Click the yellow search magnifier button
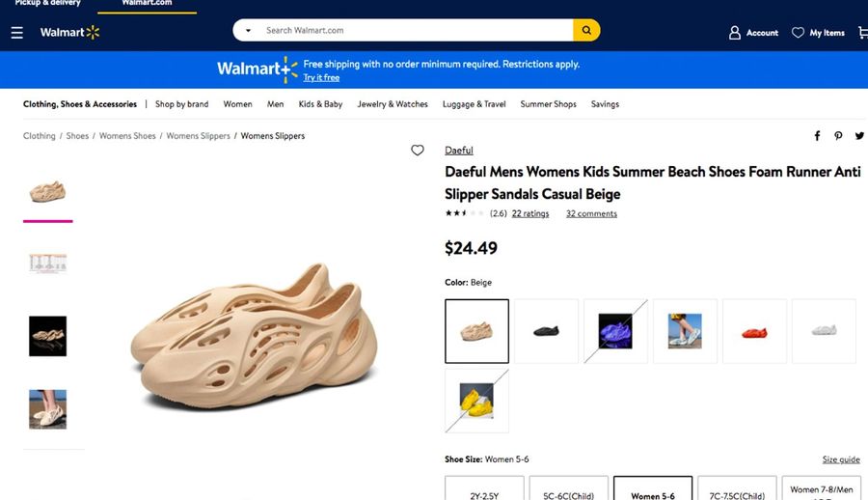 coord(586,30)
